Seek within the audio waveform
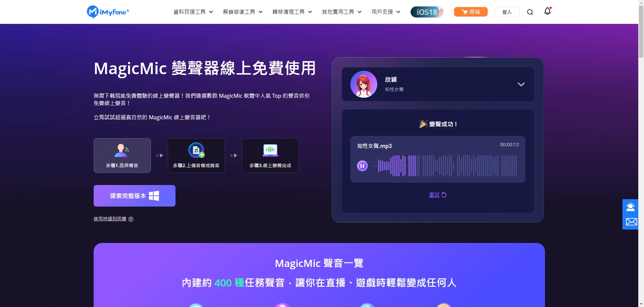 click(x=445, y=166)
